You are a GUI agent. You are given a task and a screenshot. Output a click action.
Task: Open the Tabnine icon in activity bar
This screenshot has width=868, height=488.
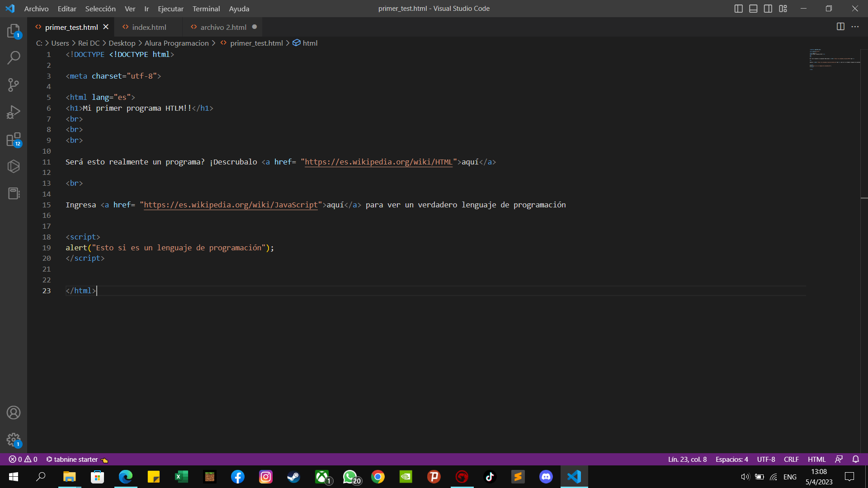point(14,166)
